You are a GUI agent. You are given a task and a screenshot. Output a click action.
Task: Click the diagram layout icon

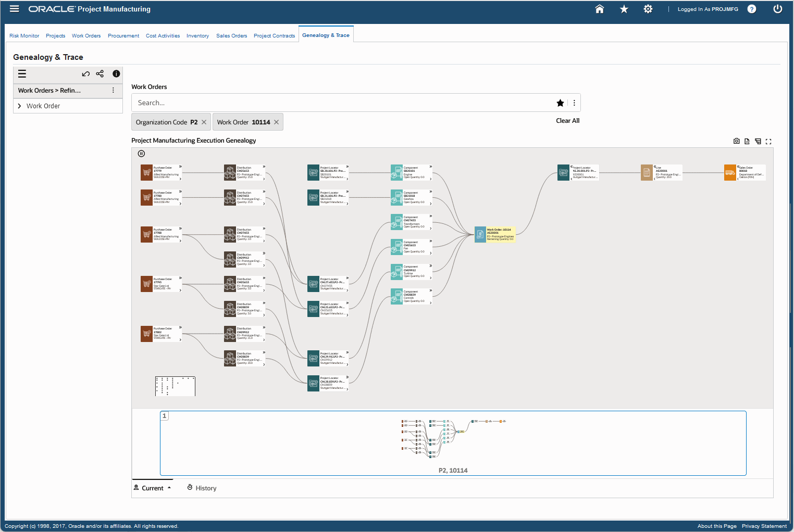coord(758,141)
